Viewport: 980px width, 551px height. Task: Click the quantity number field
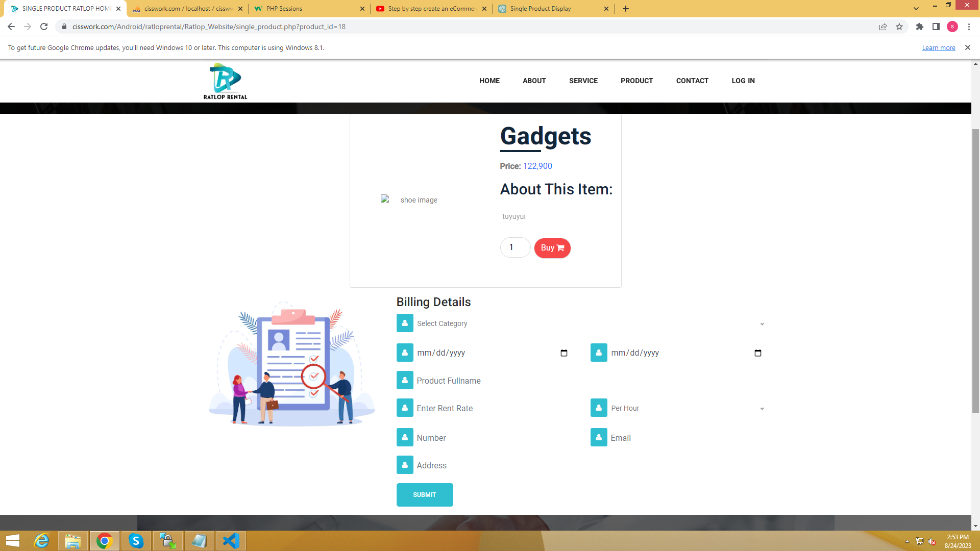click(514, 247)
